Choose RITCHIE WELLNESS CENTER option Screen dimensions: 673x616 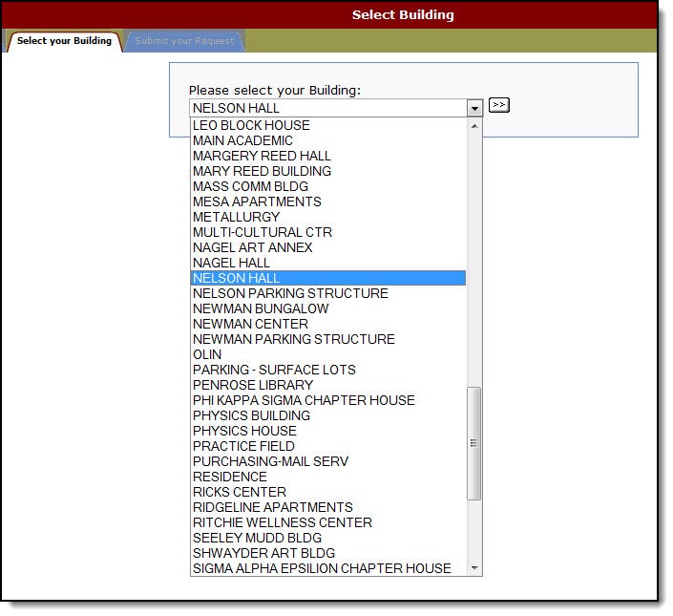pos(283,522)
